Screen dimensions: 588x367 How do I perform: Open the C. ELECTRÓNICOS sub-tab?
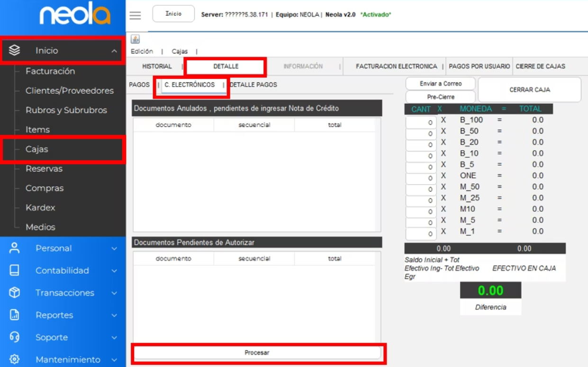pos(190,85)
